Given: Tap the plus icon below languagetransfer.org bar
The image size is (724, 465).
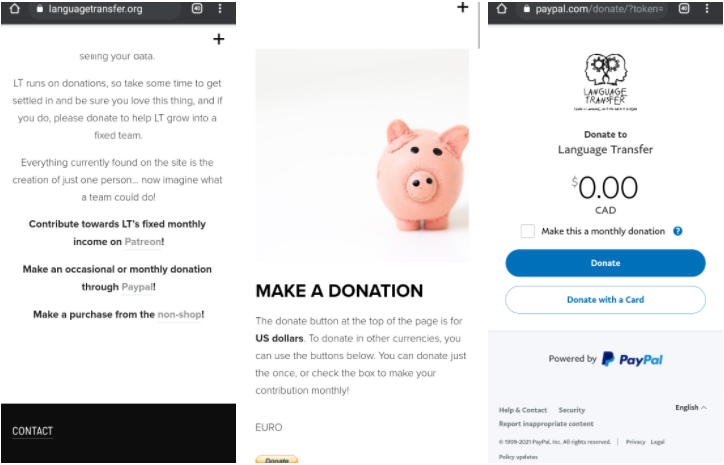Looking at the screenshot, I should coord(219,39).
